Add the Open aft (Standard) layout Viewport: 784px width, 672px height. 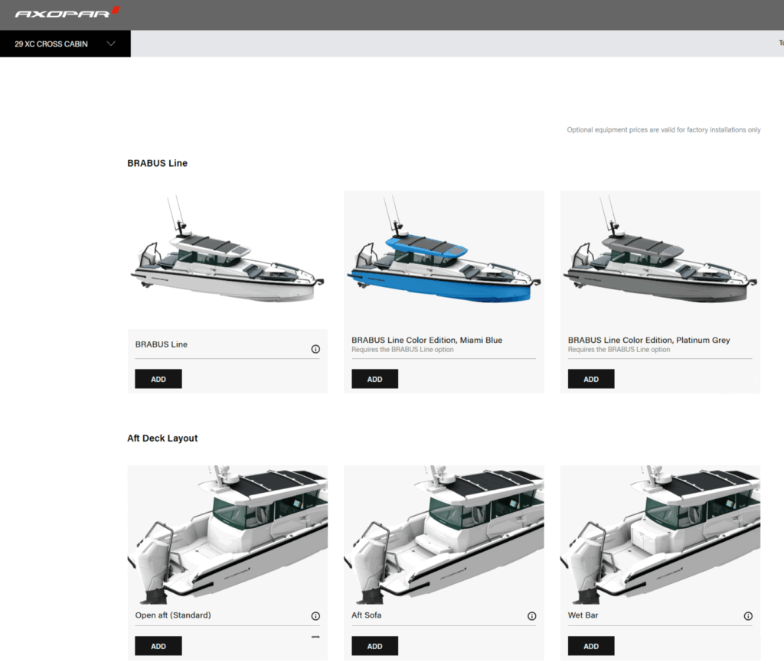point(158,646)
